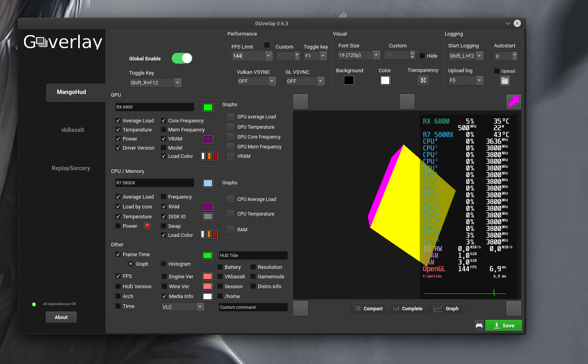The width and height of the screenshot is (588, 364).
Task: Open the GL VSYNC dropdown
Action: [321, 81]
